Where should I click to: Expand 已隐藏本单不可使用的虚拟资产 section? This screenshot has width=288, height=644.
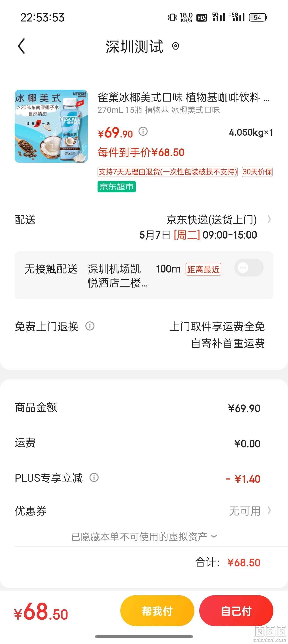pos(144,536)
